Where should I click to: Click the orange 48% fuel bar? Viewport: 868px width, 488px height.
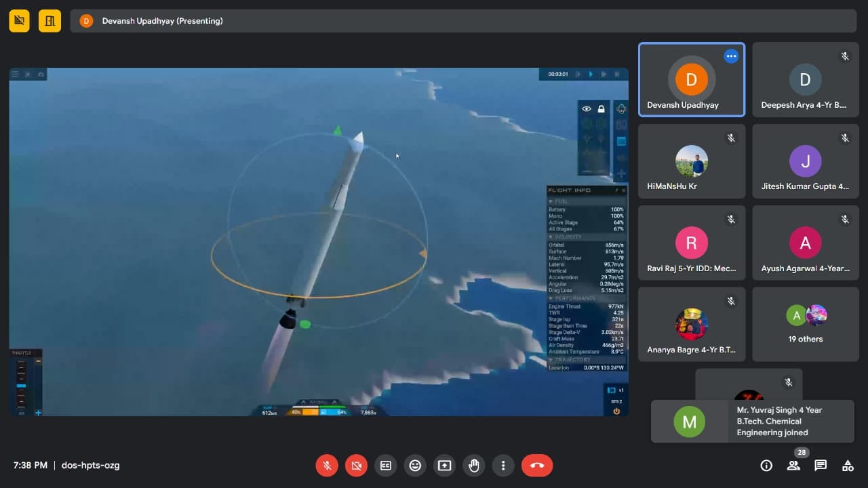click(x=302, y=411)
